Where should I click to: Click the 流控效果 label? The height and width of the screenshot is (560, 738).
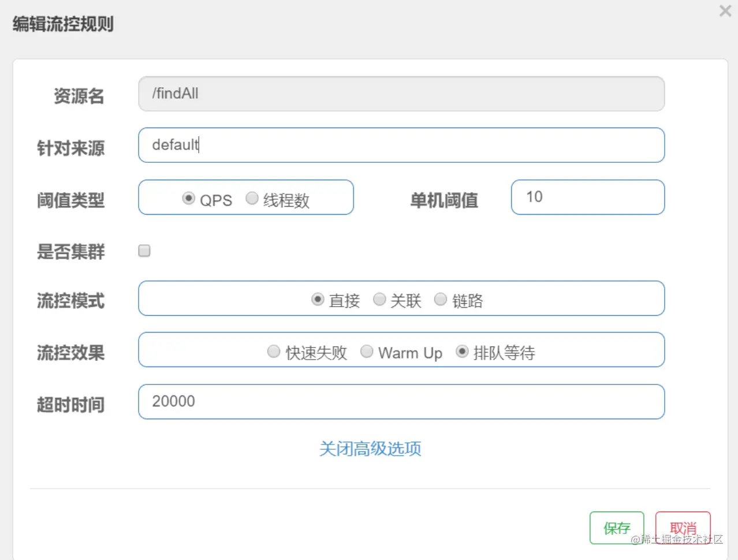(70, 353)
